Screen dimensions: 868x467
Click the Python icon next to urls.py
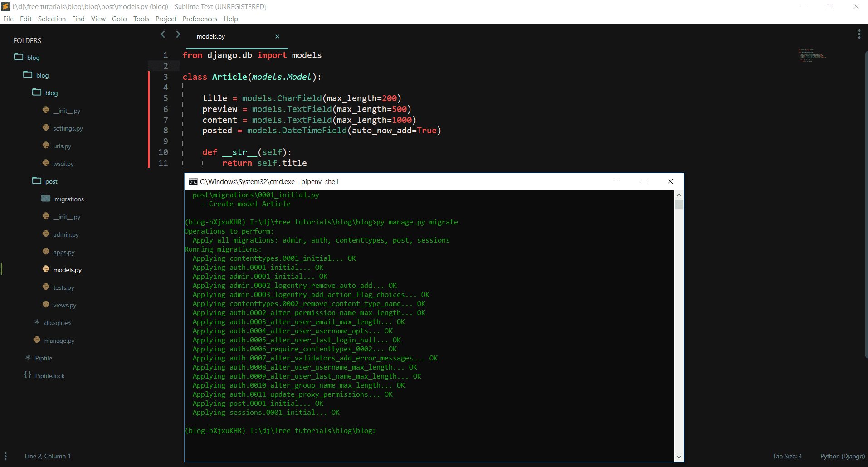pyautogui.click(x=46, y=146)
